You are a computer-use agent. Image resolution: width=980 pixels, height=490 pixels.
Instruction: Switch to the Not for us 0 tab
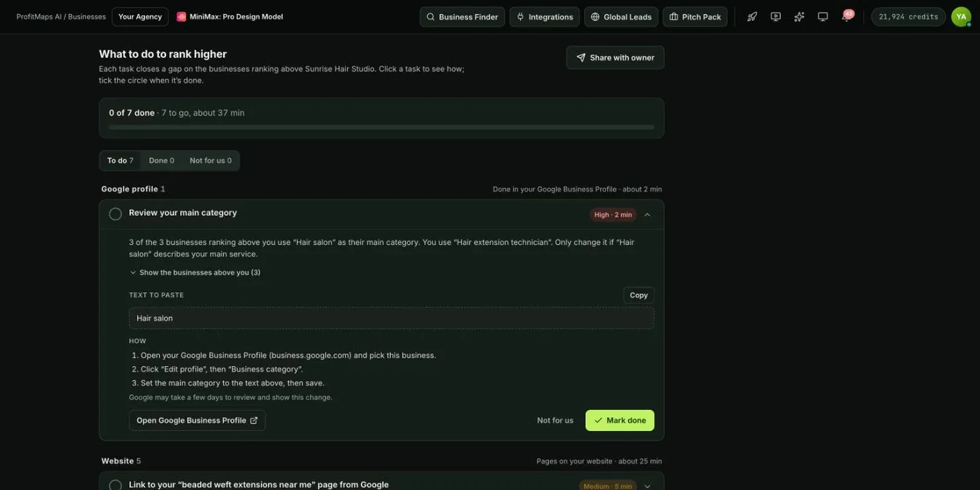point(211,160)
